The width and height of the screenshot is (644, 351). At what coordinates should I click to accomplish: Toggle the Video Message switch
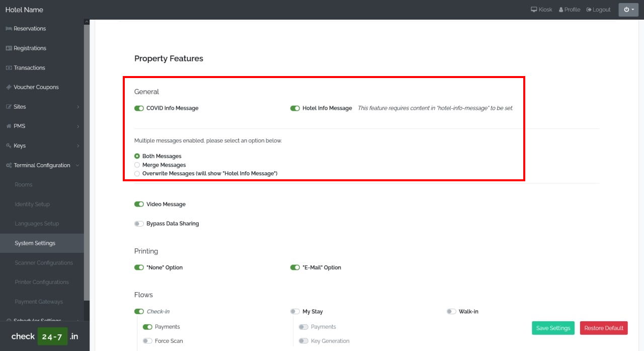139,204
